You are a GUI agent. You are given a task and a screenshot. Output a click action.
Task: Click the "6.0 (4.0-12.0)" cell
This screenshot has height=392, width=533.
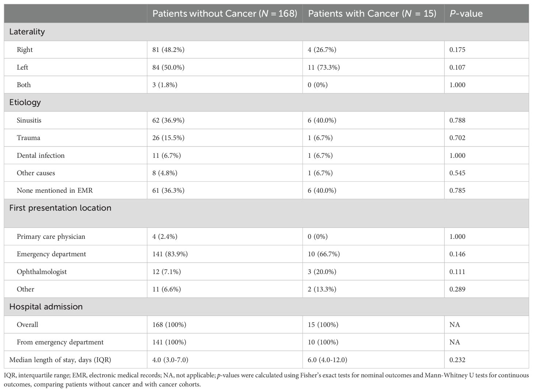[x=327, y=360]
